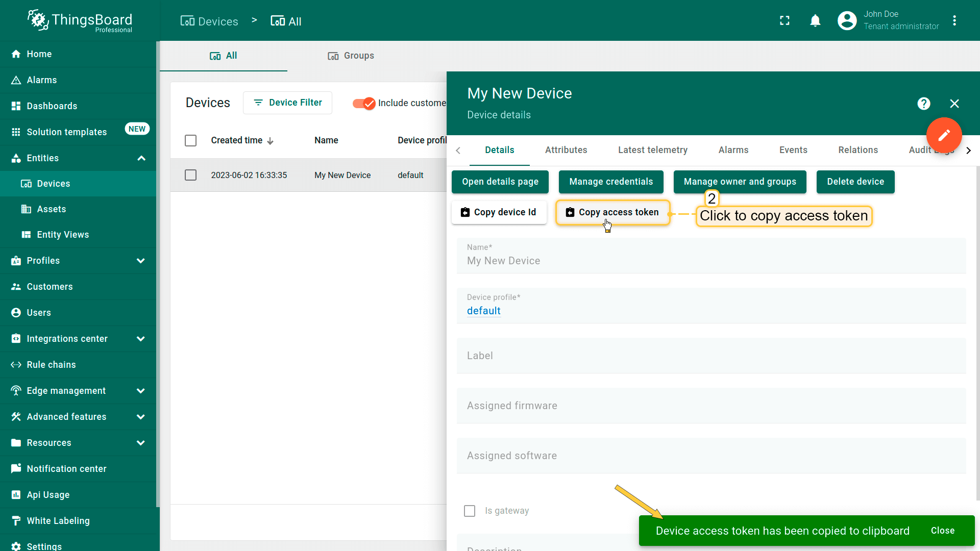
Task: Open the default device profile link
Action: click(x=483, y=311)
